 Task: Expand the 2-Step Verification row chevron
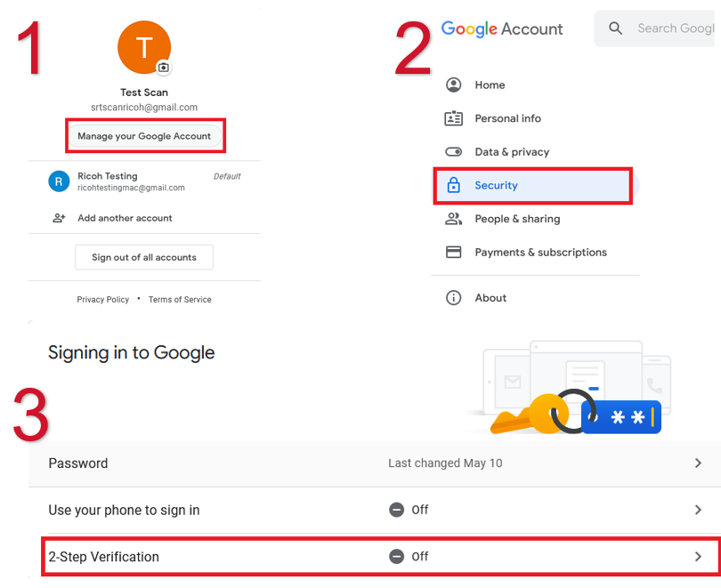coord(699,556)
